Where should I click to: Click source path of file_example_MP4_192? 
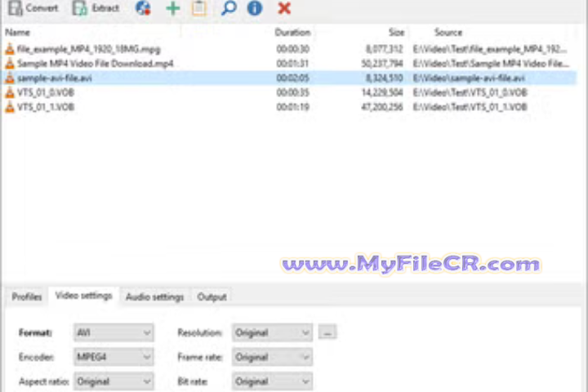pos(490,49)
